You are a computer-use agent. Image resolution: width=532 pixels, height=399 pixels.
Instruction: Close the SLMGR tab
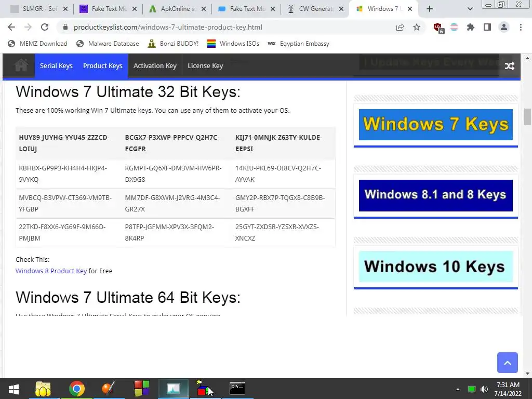point(65,9)
